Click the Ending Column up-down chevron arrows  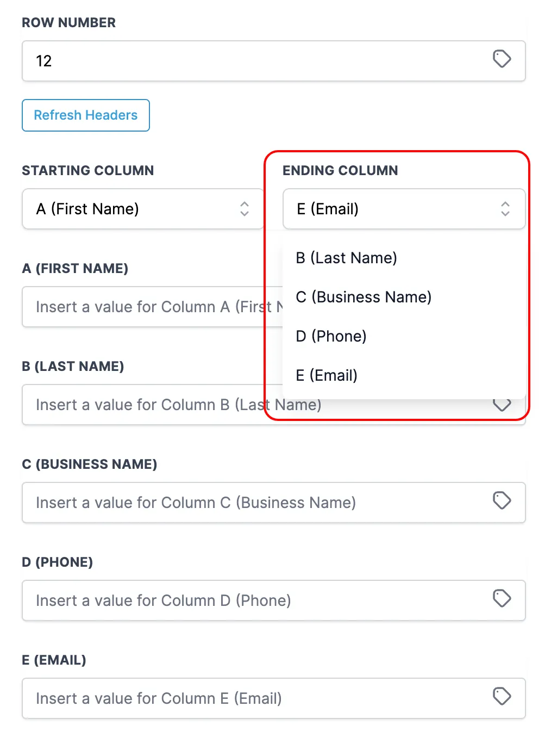pos(505,209)
